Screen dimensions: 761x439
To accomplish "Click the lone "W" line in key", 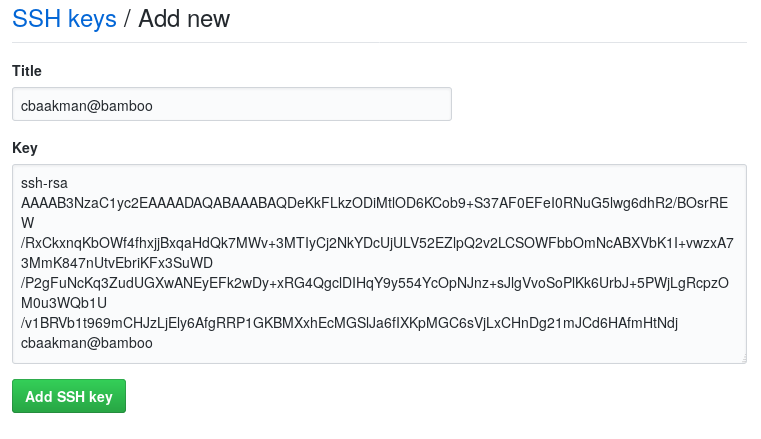I will (x=28, y=223).
